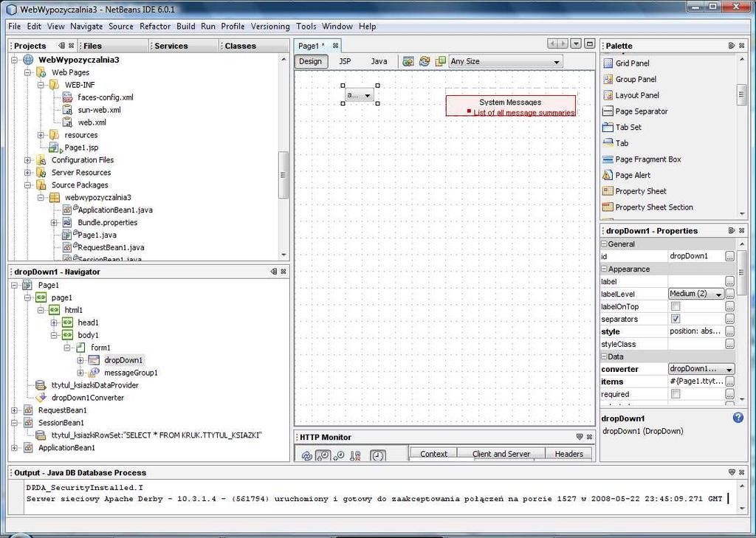Open the Context tab in HTTP Monitor
The height and width of the screenshot is (538, 756).
coord(433,454)
